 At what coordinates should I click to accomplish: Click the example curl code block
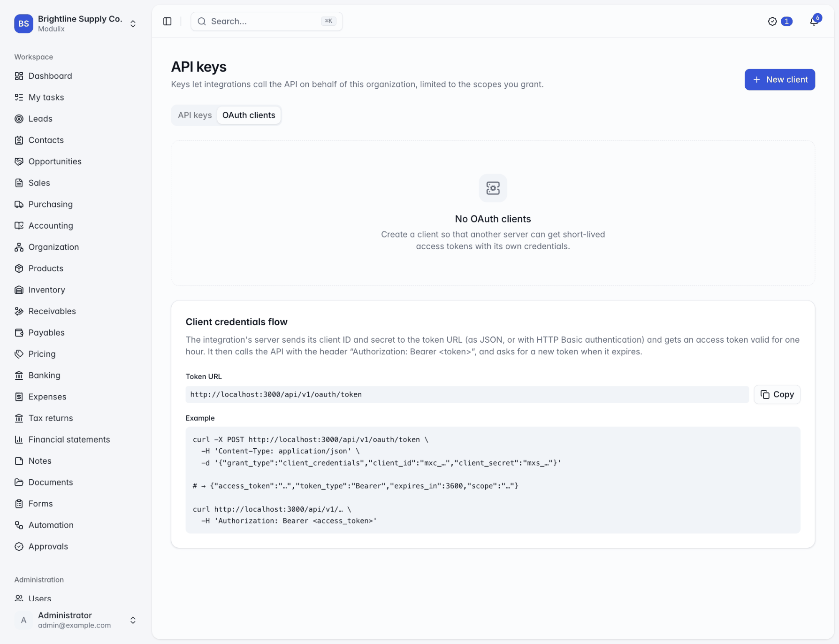493,480
